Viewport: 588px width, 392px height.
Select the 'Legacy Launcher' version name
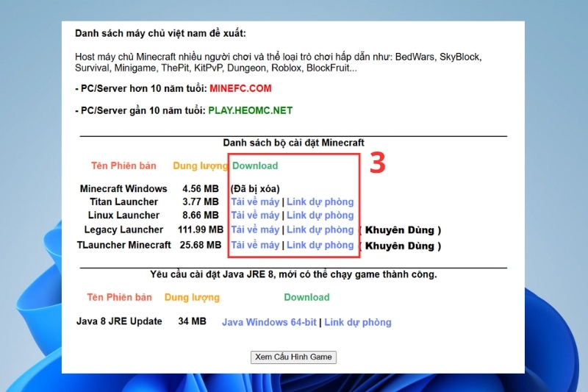(x=123, y=229)
